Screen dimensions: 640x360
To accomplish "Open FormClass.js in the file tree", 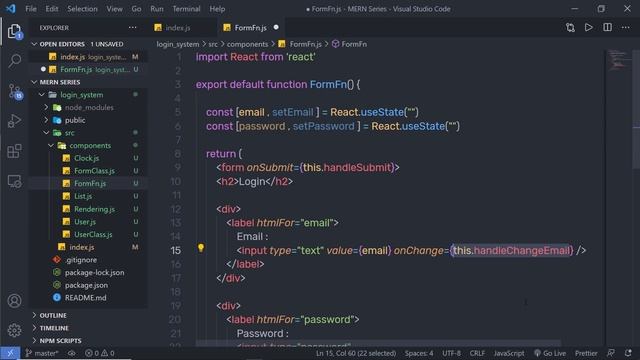I will point(94,171).
